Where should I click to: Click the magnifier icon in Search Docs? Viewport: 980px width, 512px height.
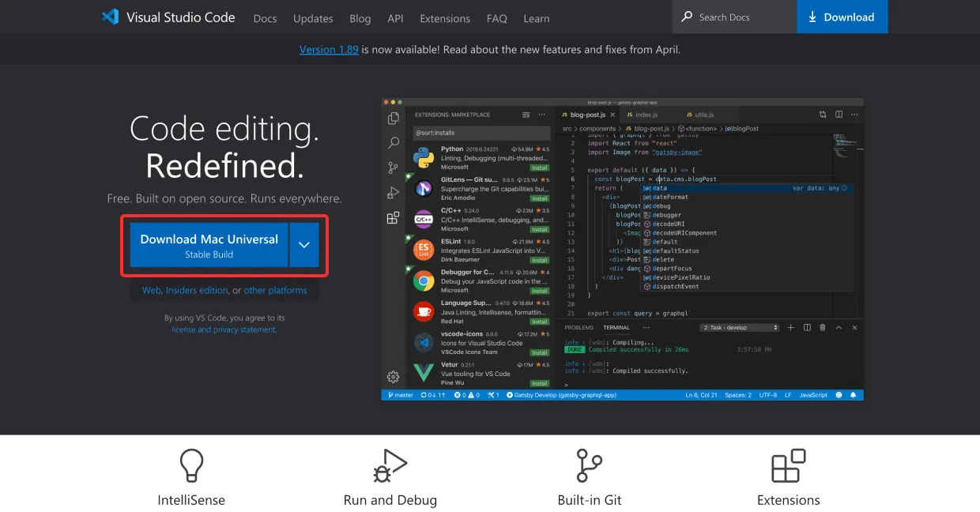(685, 17)
